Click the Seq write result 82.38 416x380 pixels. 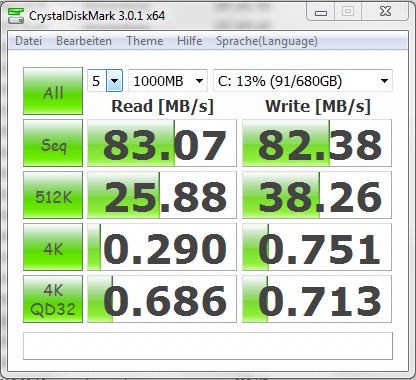coord(317,143)
